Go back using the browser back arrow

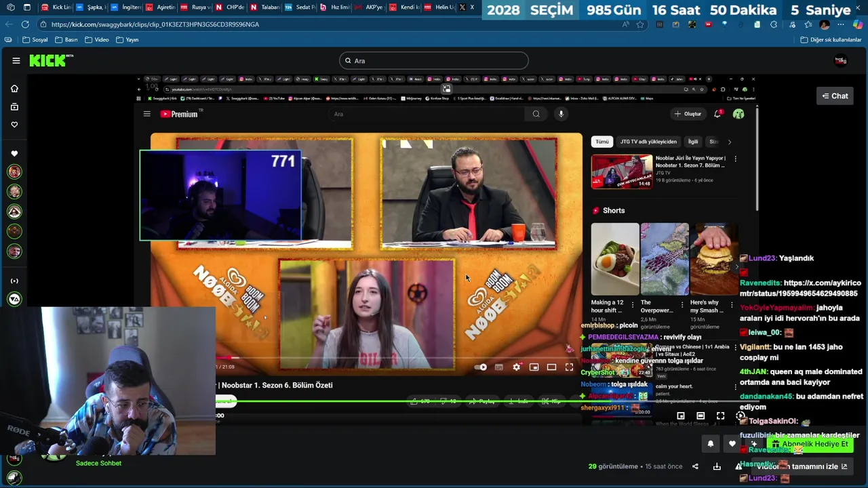point(8,24)
